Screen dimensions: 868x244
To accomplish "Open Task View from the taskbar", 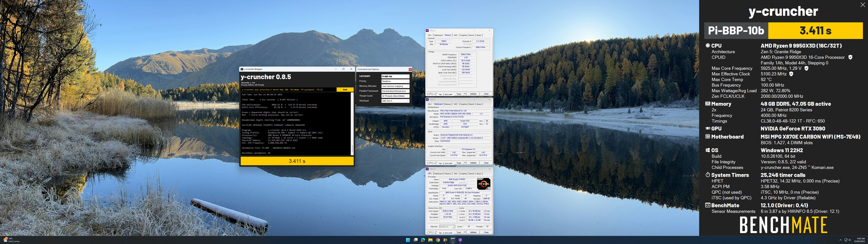I will pos(416,240).
